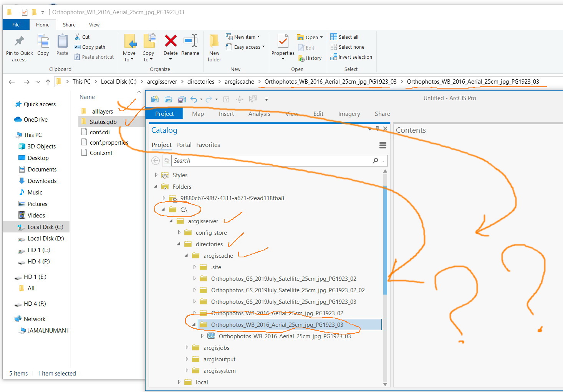
Task: Select the Conf.xml file in Explorer
Action: click(x=101, y=153)
